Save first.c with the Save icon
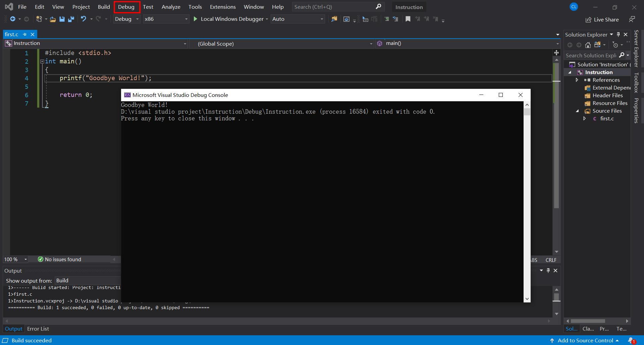Viewport: 644px width, 345px height. 62,19
